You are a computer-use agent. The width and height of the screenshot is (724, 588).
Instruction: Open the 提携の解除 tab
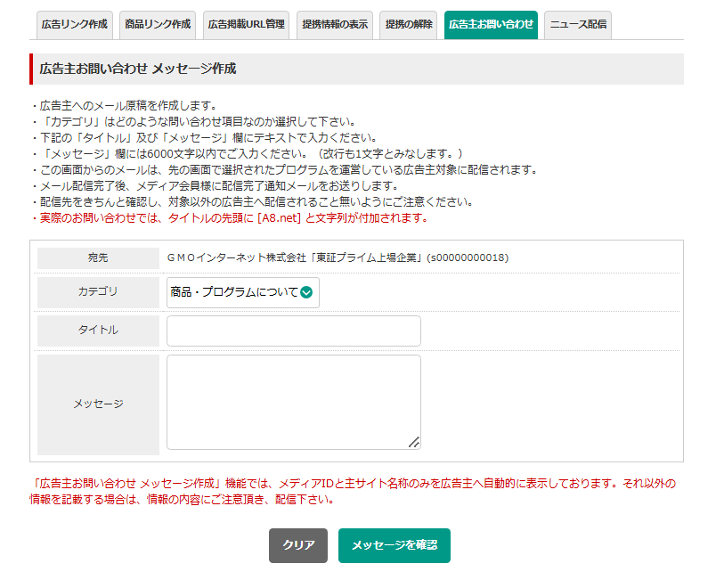pyautogui.click(x=409, y=25)
